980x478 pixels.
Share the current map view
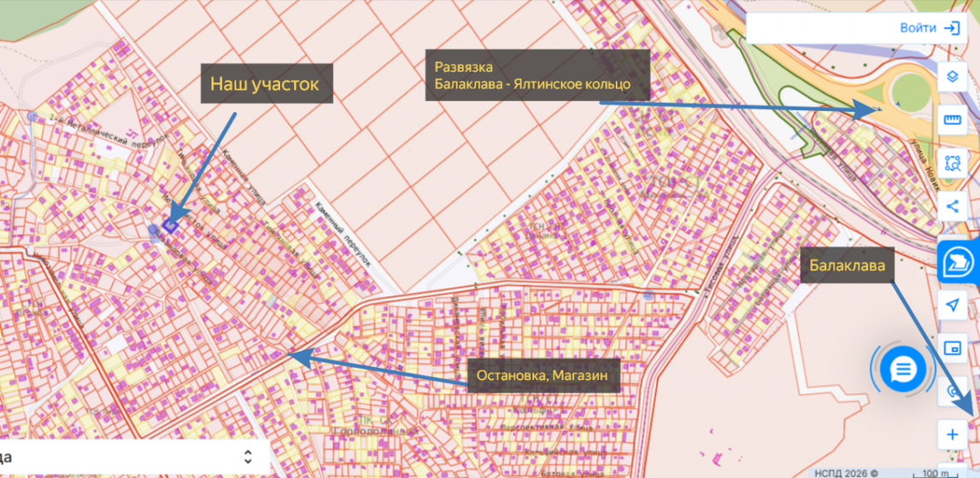coord(952,206)
